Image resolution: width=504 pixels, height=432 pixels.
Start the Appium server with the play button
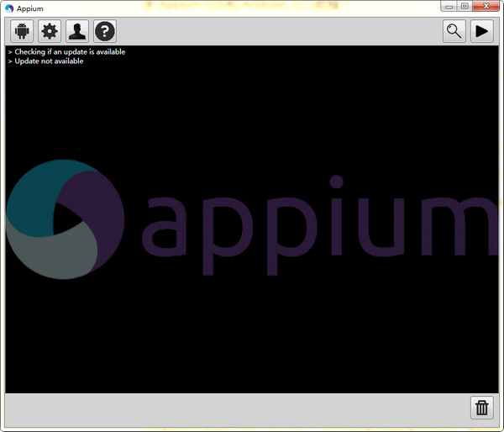(482, 32)
